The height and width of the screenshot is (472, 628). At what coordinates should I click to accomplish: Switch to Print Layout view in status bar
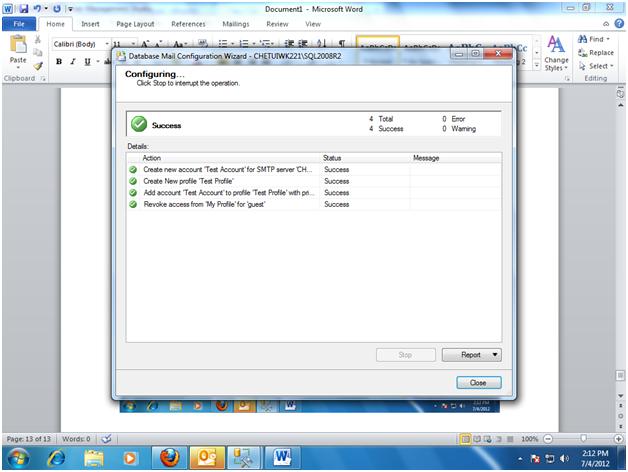pos(465,439)
